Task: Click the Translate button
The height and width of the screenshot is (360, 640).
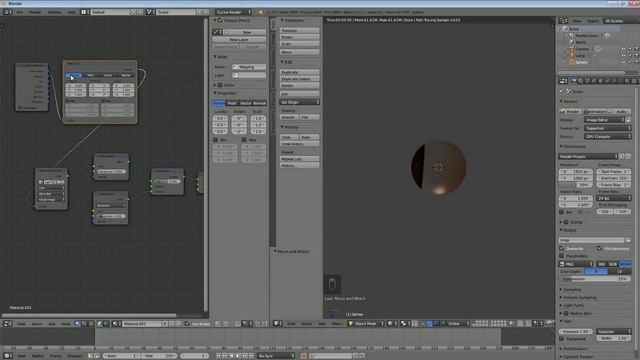Action: (299, 31)
